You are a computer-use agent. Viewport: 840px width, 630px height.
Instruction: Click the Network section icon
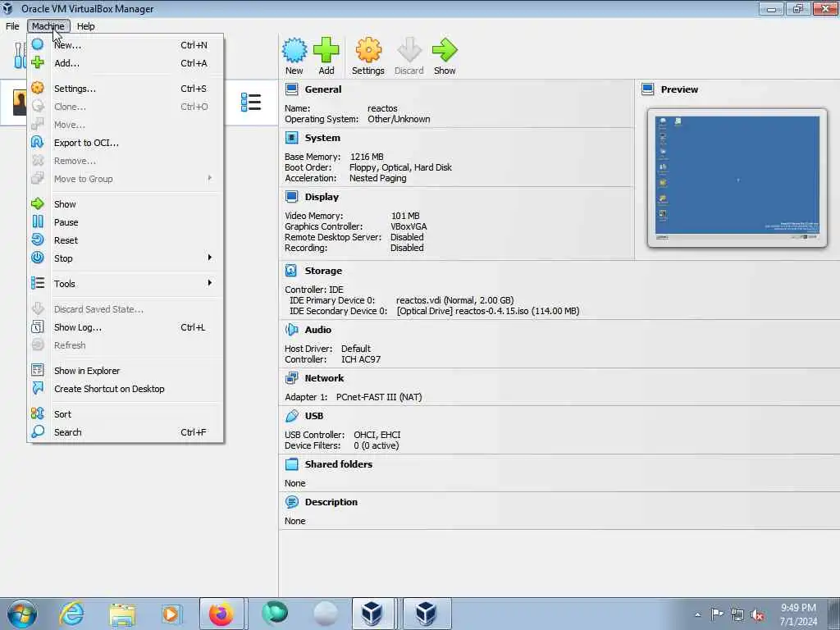291,378
